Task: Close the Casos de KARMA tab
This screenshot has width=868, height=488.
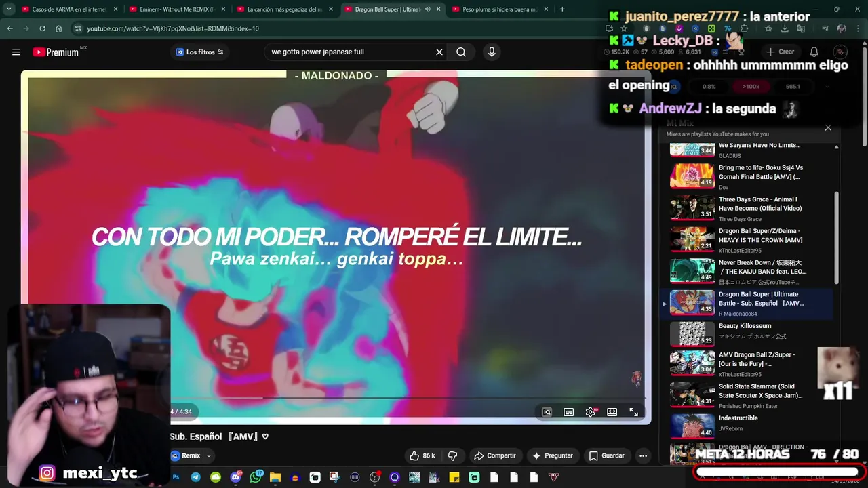Action: pos(116,9)
